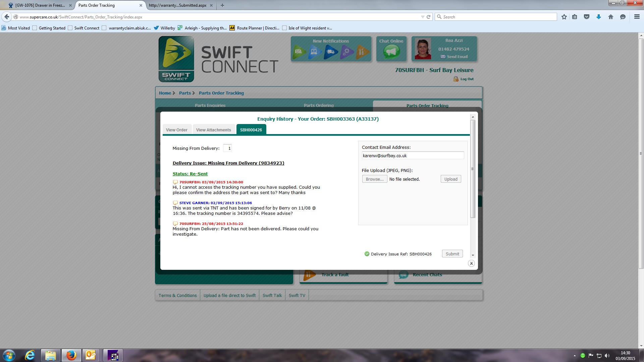Viewport: 644px width, 362px height.
Task: Click the caravan notification icon
Action: [299, 52]
